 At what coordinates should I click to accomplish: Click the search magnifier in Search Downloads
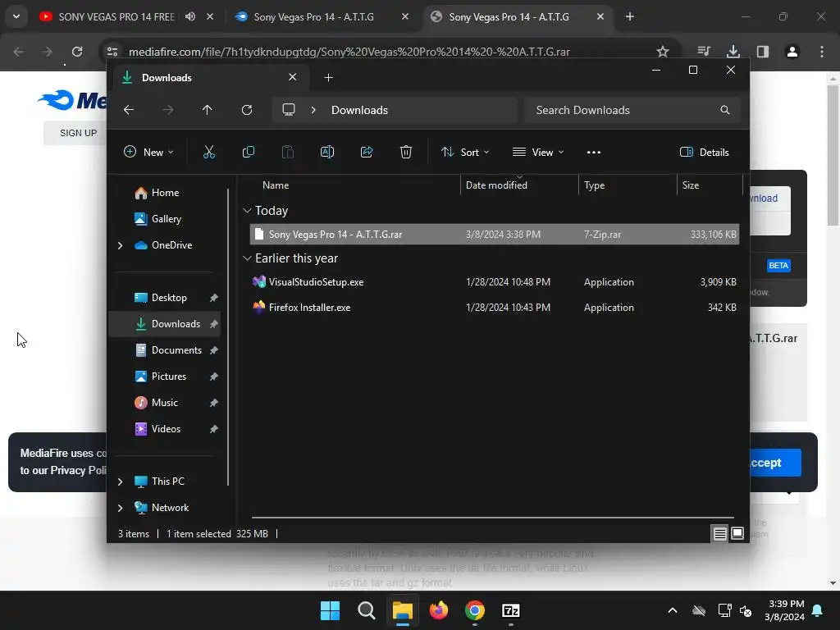(725, 110)
